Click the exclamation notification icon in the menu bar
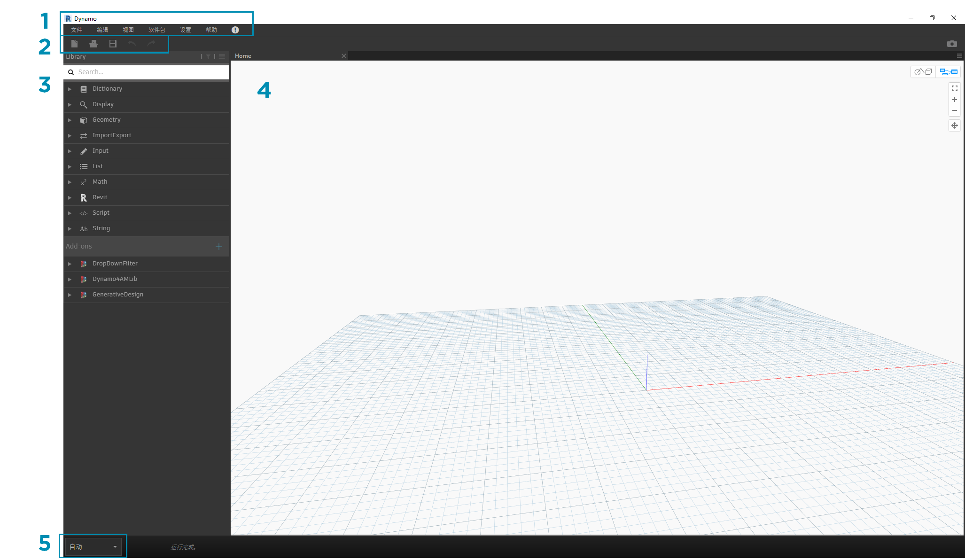The image size is (965, 560). tap(235, 30)
